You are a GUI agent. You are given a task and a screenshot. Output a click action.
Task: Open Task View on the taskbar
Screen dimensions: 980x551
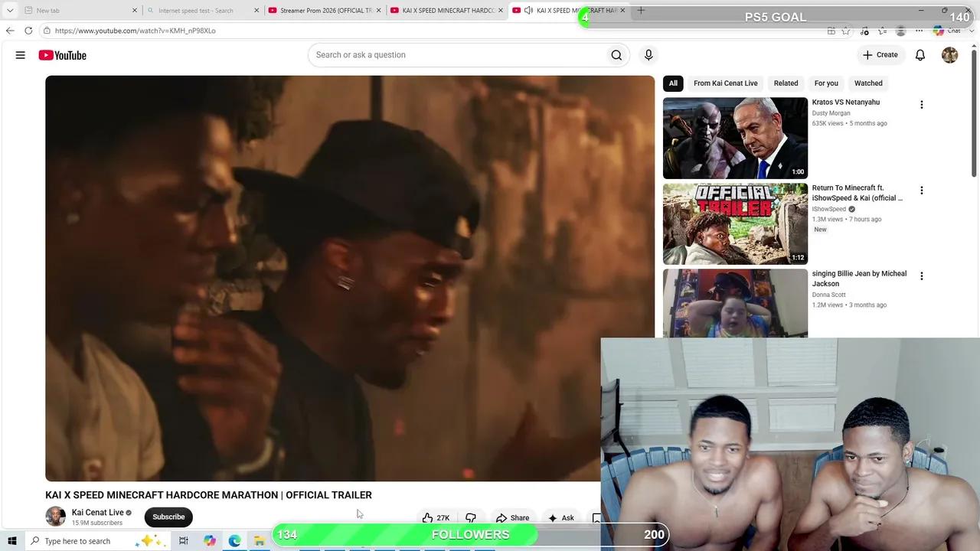coord(184,541)
